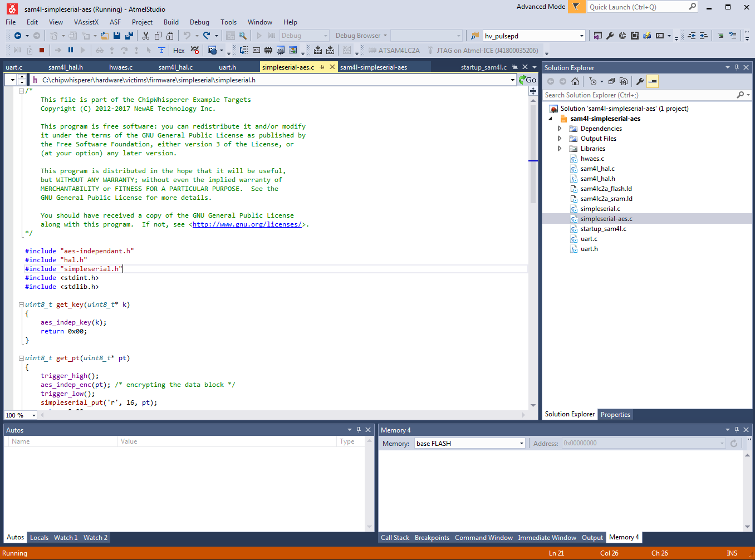Open the VAssistX menu
This screenshot has width=755, height=560.
(x=86, y=22)
